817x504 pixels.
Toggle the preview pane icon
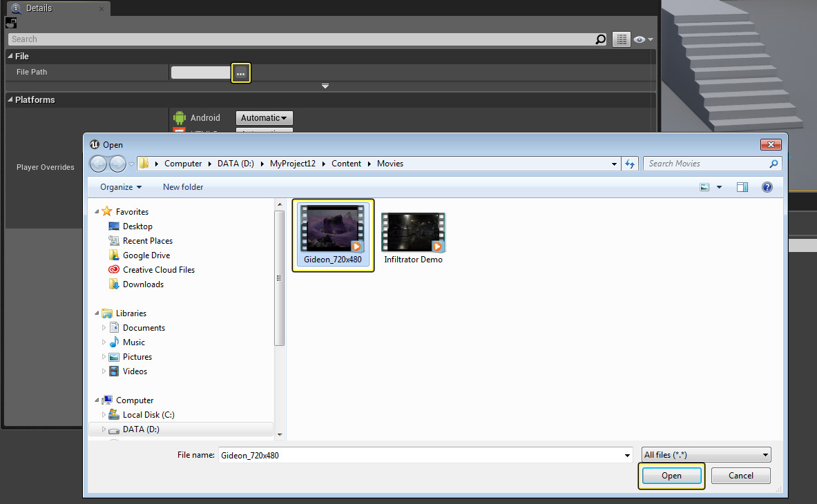[x=742, y=187]
